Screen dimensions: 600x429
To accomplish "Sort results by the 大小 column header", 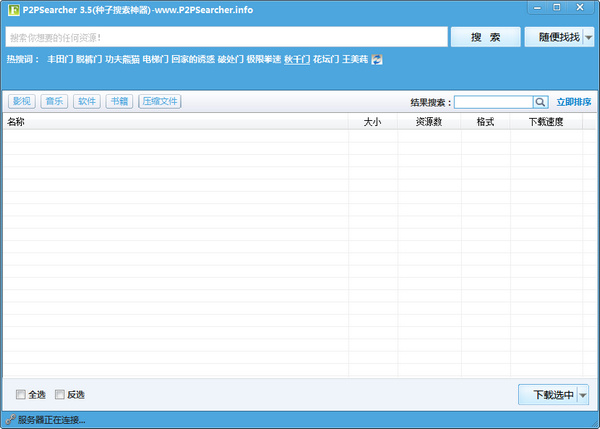I will click(x=372, y=122).
